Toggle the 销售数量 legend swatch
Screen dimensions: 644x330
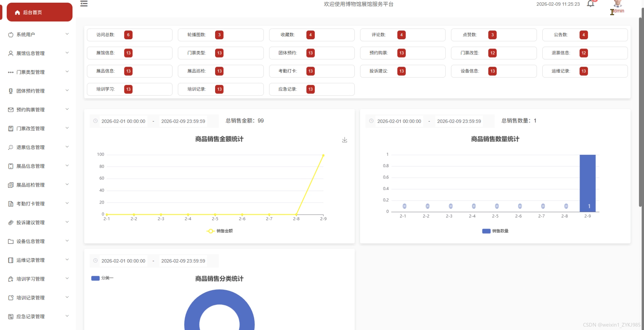[x=486, y=231]
